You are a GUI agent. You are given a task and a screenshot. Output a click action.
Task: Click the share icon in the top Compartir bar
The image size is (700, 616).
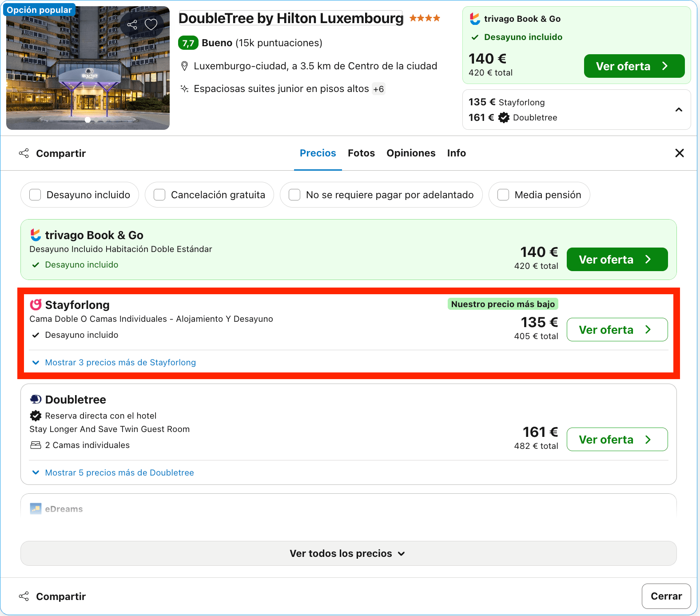(x=24, y=153)
